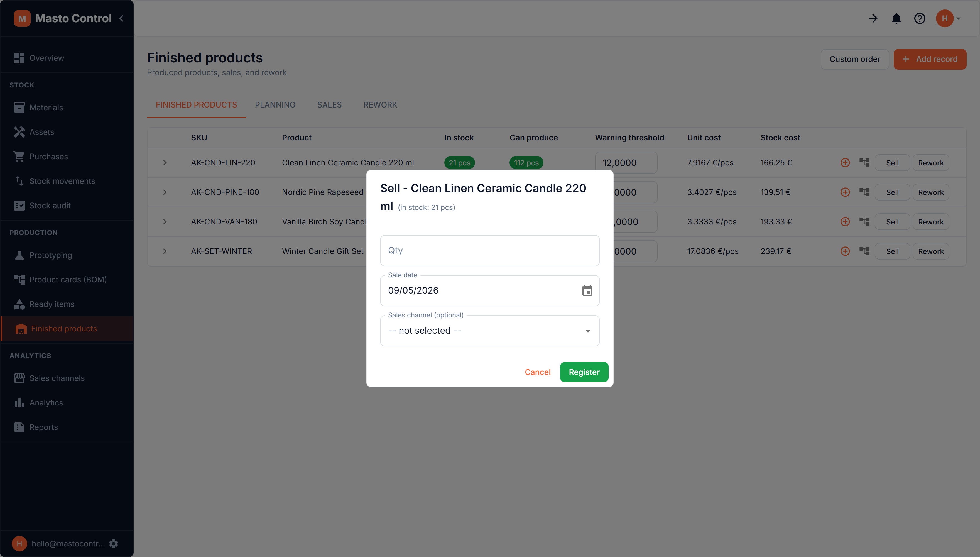Image resolution: width=980 pixels, height=557 pixels.
Task: Click Sell for AK-CND-VAN-180
Action: click(892, 221)
